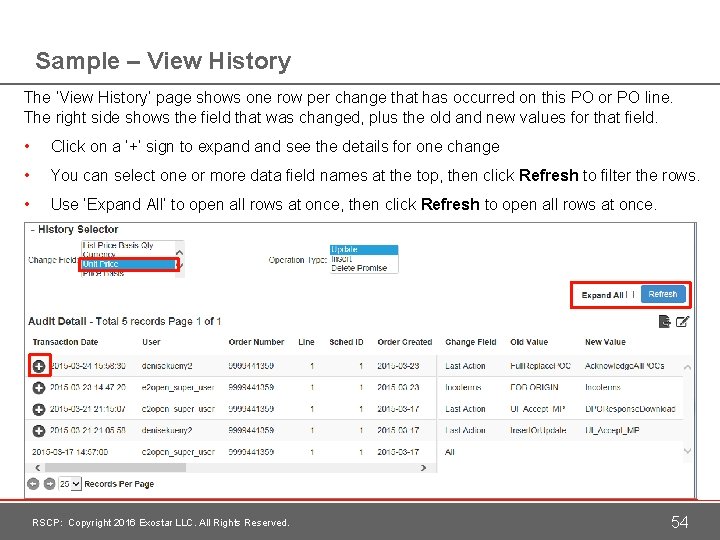This screenshot has height=540, width=720.
Task: Select 'Update' in the Operation Type list
Action: (364, 249)
